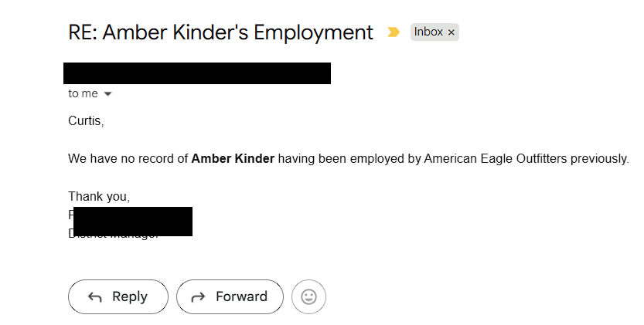Viewport: 644px width, 325px height.
Task: Remove the Inbox label with the x
Action: (x=451, y=32)
